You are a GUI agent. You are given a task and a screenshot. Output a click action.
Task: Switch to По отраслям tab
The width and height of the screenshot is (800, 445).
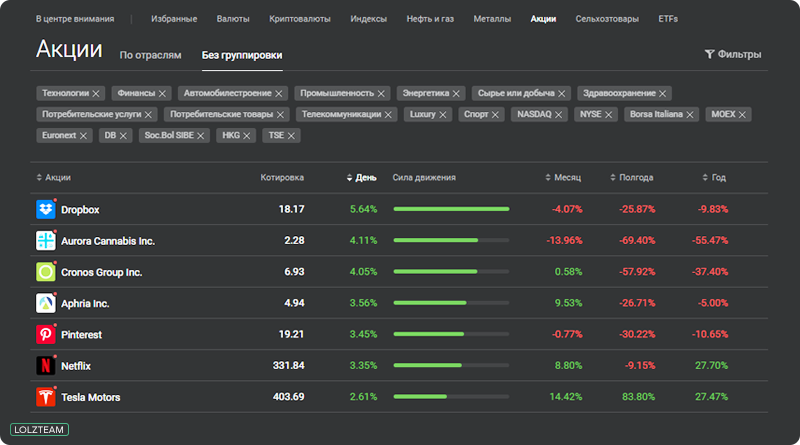tap(150, 55)
